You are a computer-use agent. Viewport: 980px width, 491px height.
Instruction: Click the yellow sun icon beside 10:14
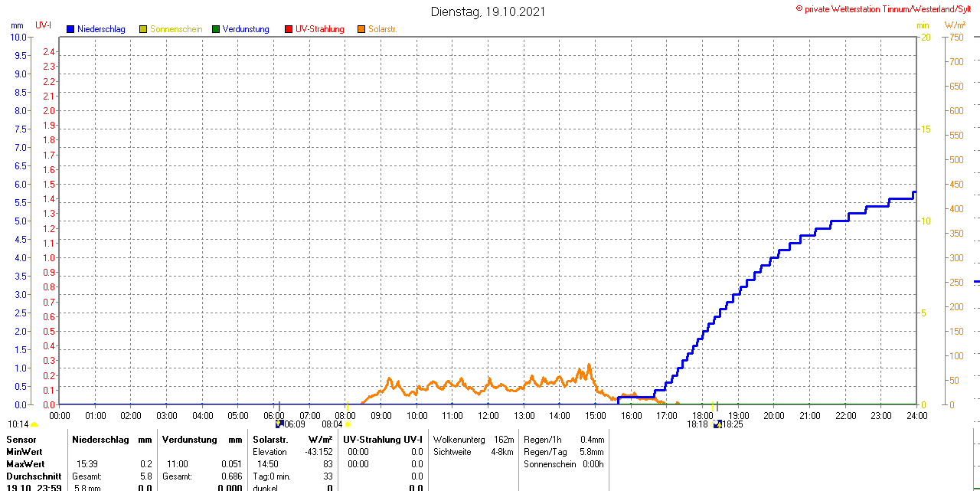click(x=34, y=424)
